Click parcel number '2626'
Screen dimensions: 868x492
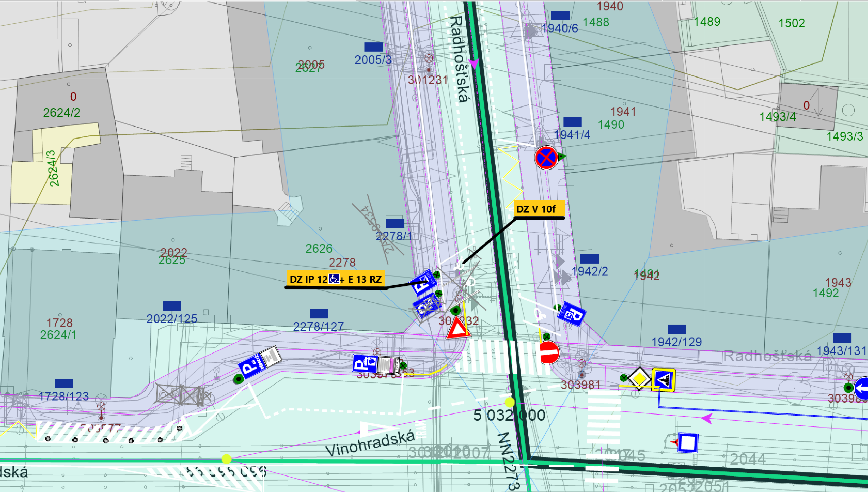[319, 249]
